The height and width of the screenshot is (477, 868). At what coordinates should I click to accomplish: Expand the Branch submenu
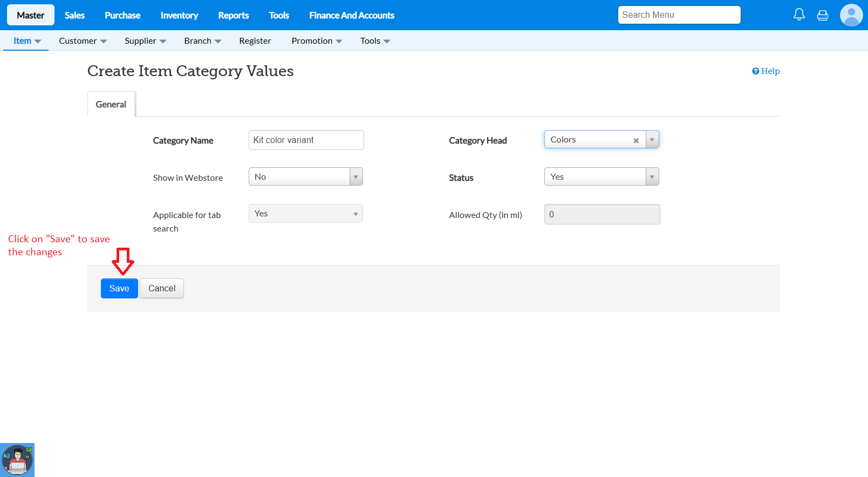[x=203, y=41]
